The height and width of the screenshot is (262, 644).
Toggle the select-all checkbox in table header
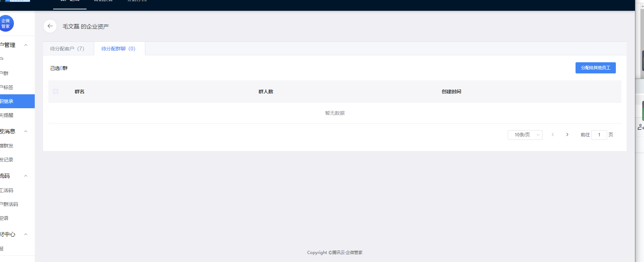point(56,92)
